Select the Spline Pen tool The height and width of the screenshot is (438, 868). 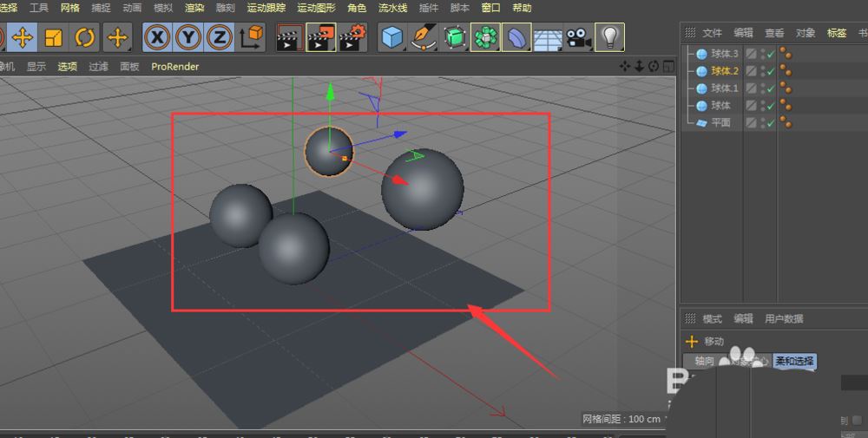423,37
